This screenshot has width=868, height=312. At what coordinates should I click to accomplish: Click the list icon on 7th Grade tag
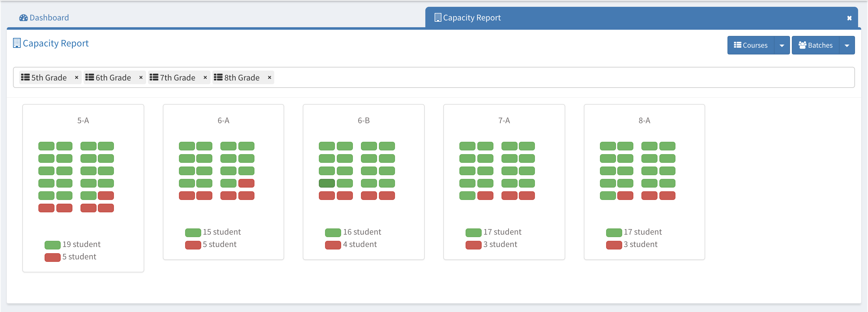(154, 77)
